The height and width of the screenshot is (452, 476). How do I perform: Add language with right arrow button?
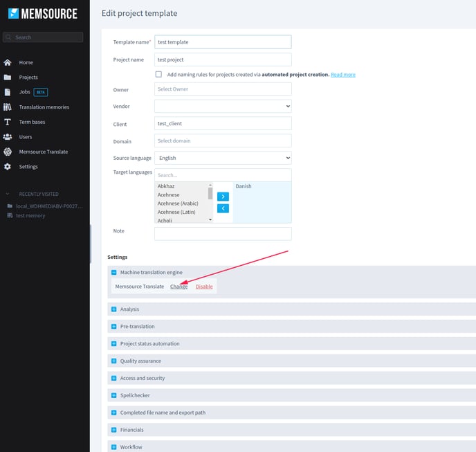pyautogui.click(x=223, y=197)
